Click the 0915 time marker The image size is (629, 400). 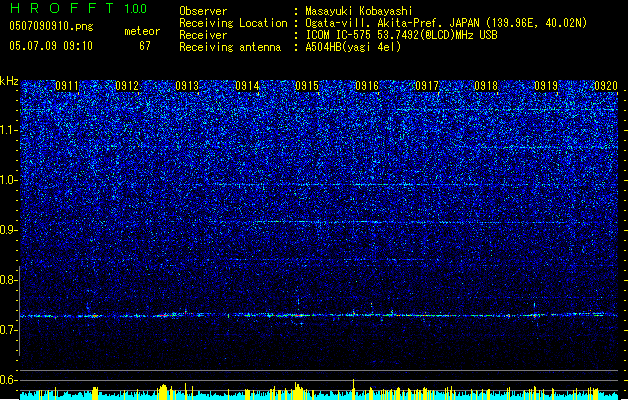307,86
